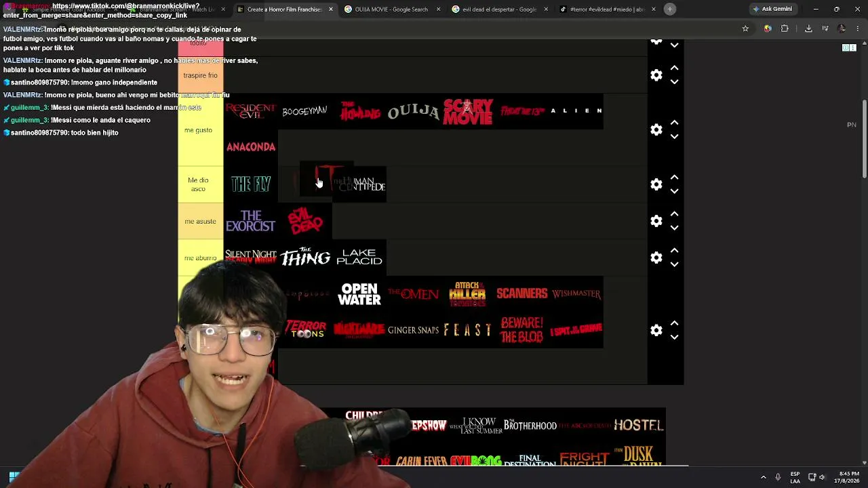Viewport: 868px width, 488px height.
Task: Click The Fly logo tile
Action: pyautogui.click(x=251, y=184)
